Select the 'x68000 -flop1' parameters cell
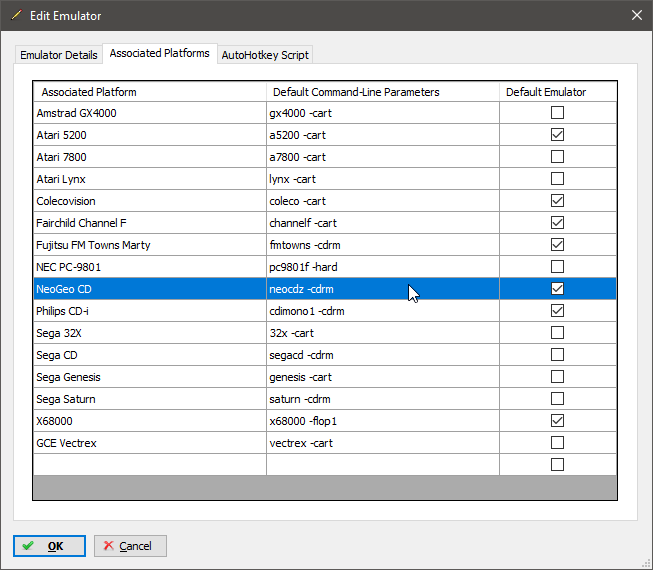The width and height of the screenshot is (653, 570). pos(383,421)
